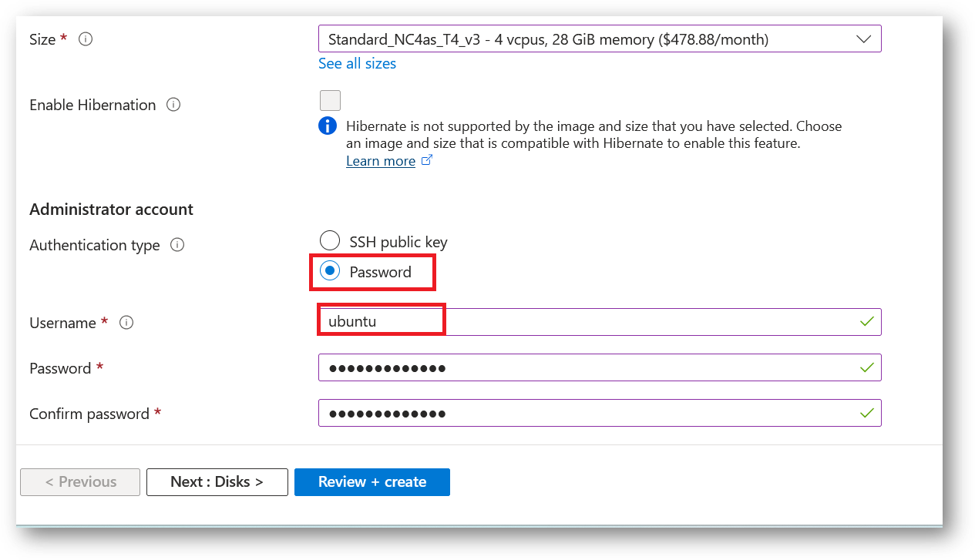
Task: Click the Authentication type info icon
Action: coord(177,245)
